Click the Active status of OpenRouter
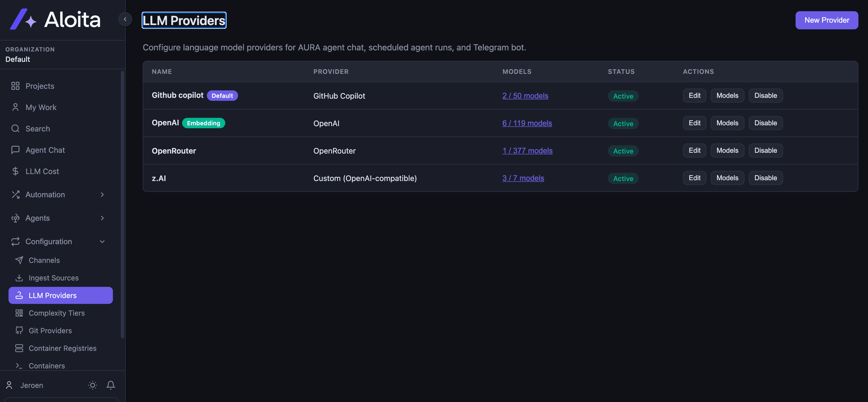Image resolution: width=868 pixels, height=402 pixels. pos(623,151)
